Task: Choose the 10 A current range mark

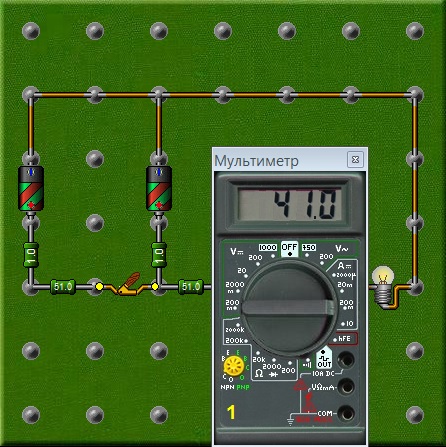Action: pyautogui.click(x=348, y=324)
